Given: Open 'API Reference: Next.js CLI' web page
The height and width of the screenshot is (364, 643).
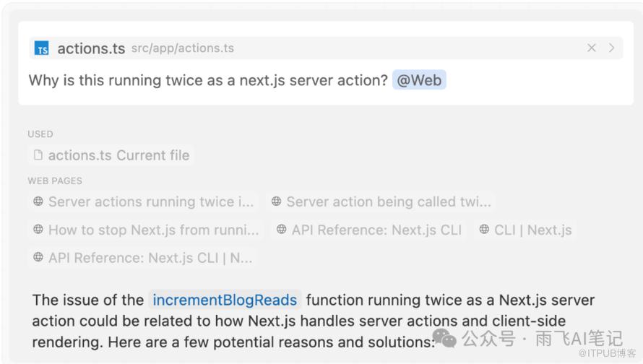Looking at the screenshot, I should (x=369, y=230).
